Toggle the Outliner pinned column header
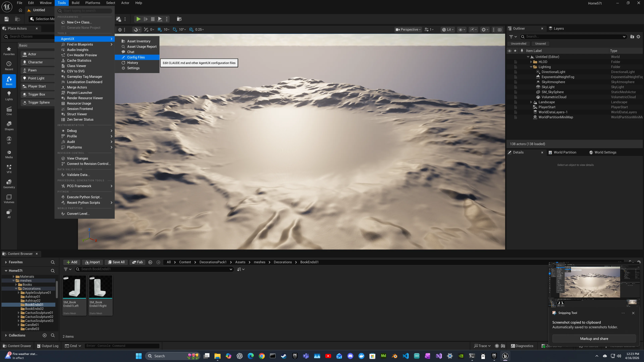The image size is (644, 362). point(522,51)
